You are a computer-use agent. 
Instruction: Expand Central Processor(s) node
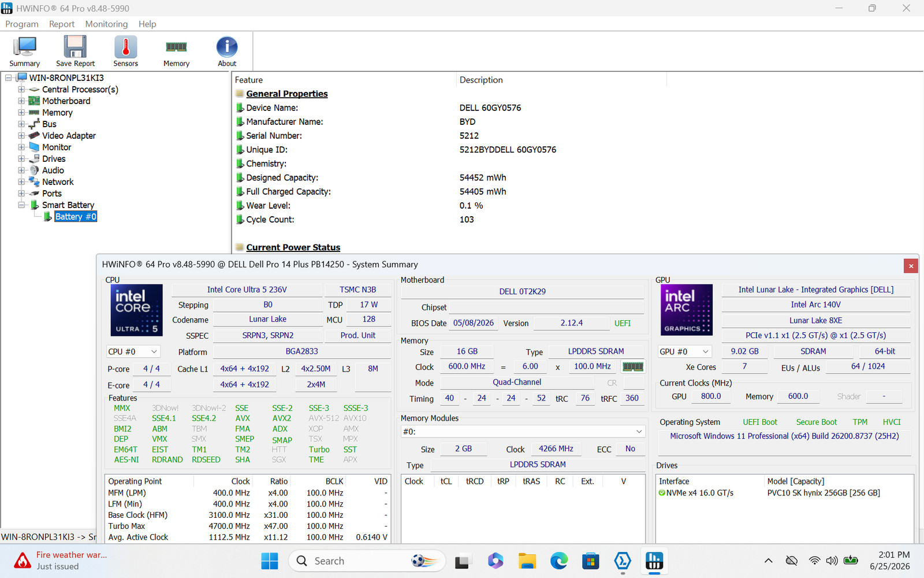[21, 90]
